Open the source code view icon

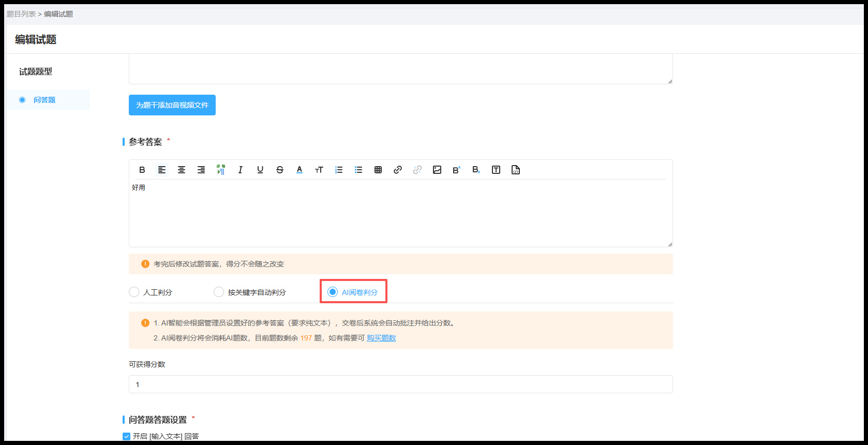[x=516, y=170]
